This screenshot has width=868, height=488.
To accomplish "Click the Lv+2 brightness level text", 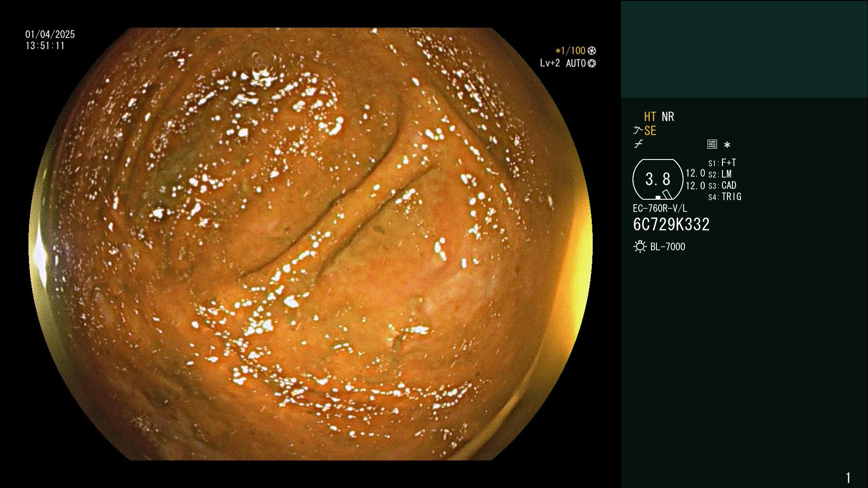I will pyautogui.click(x=550, y=63).
